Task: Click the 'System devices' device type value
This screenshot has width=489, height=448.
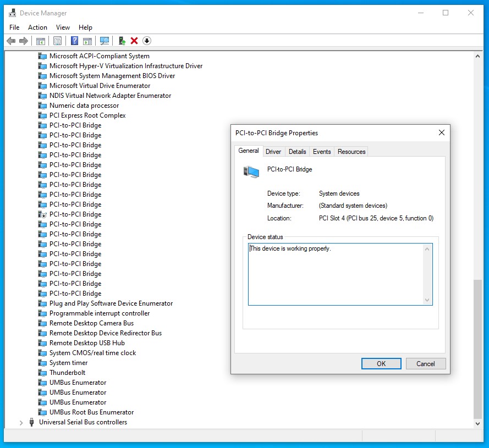Action: click(x=339, y=193)
